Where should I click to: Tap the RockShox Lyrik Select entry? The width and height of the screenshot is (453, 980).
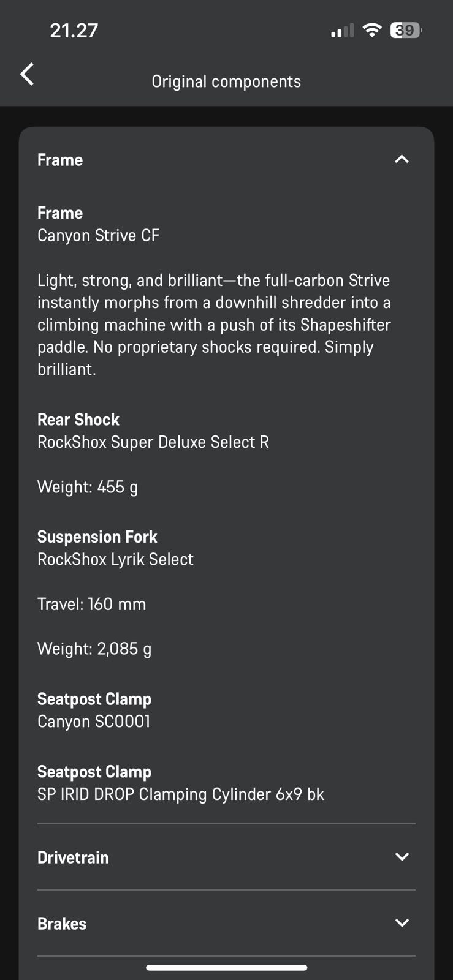(115, 559)
